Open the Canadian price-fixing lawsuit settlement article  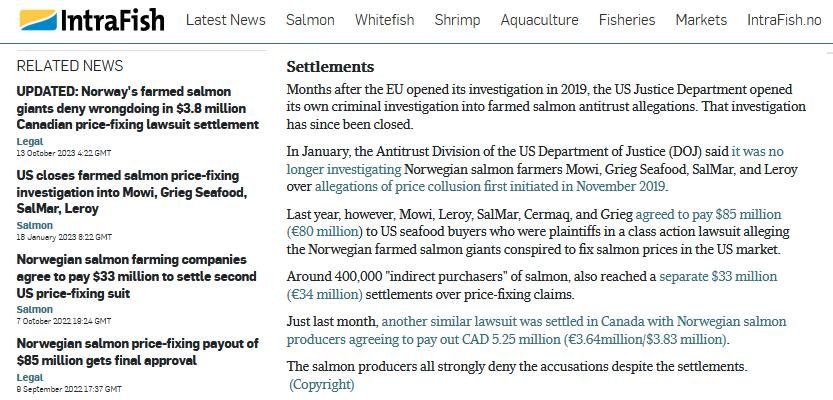138,108
